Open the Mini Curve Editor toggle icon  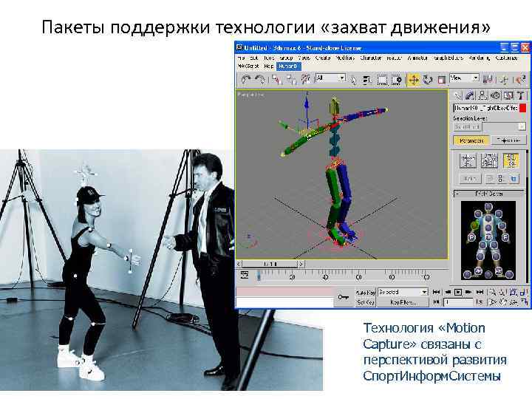245,275
